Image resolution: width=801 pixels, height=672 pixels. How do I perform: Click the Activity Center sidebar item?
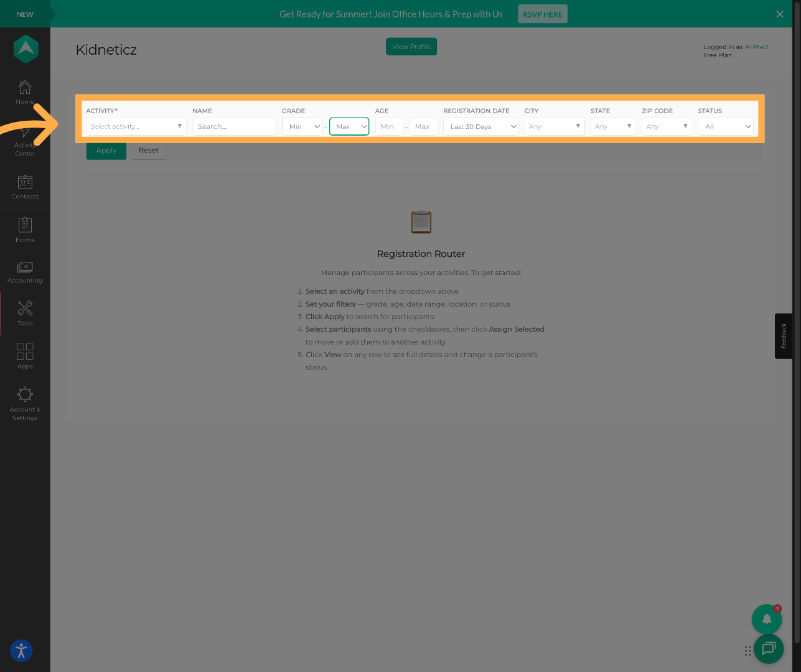tap(25, 141)
